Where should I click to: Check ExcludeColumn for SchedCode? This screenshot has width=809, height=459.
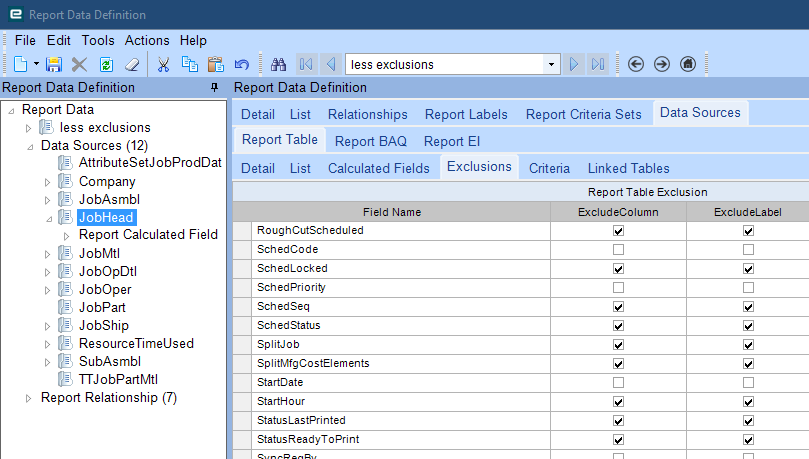click(618, 250)
